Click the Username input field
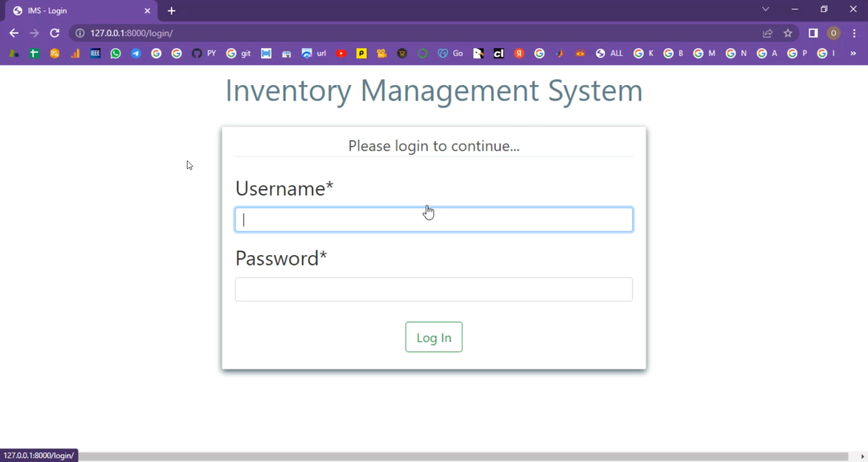The height and width of the screenshot is (462, 868). pos(433,220)
